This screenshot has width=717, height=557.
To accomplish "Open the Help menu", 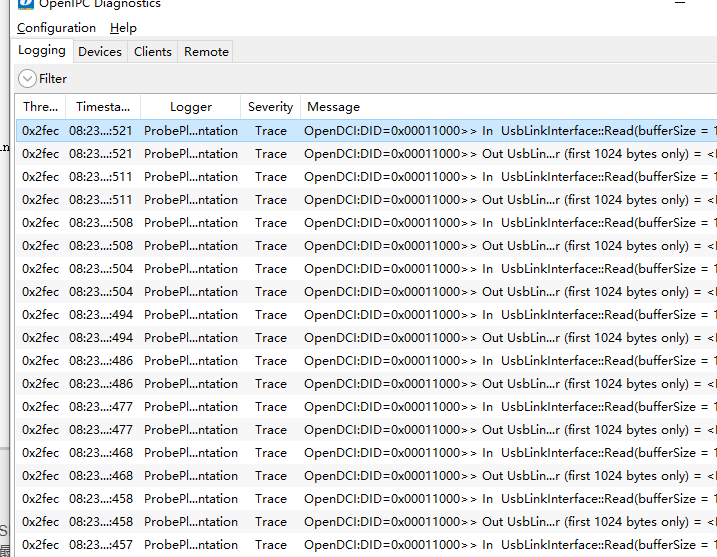I will (123, 28).
